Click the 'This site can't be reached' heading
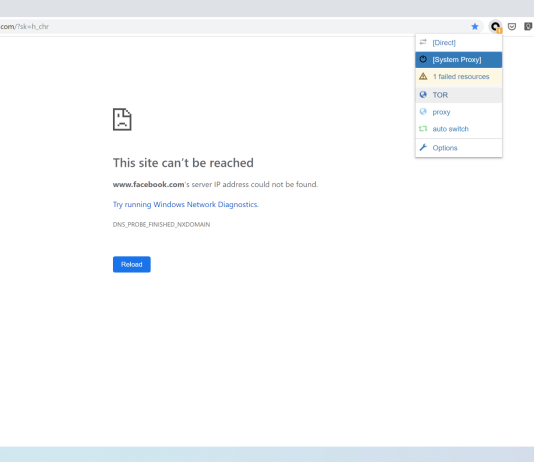Screen dimensions: 534x462 click(183, 163)
